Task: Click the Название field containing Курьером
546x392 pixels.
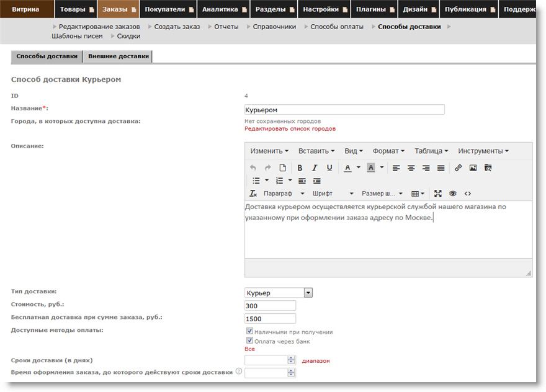Action: [x=344, y=110]
